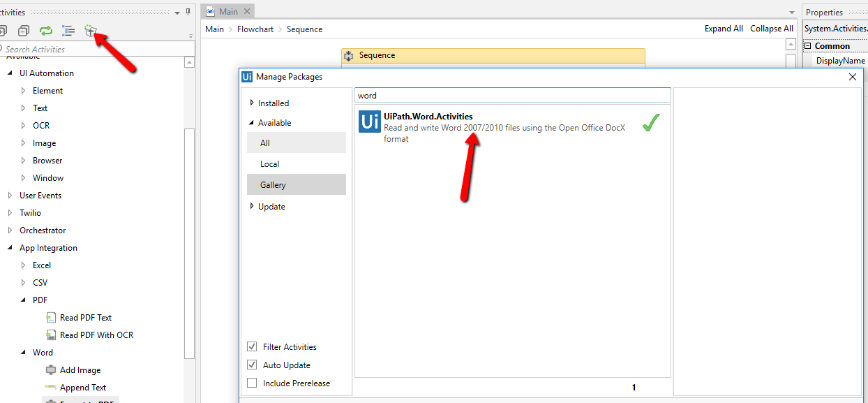Select the Read PDF Text activity

pyautogui.click(x=86, y=318)
